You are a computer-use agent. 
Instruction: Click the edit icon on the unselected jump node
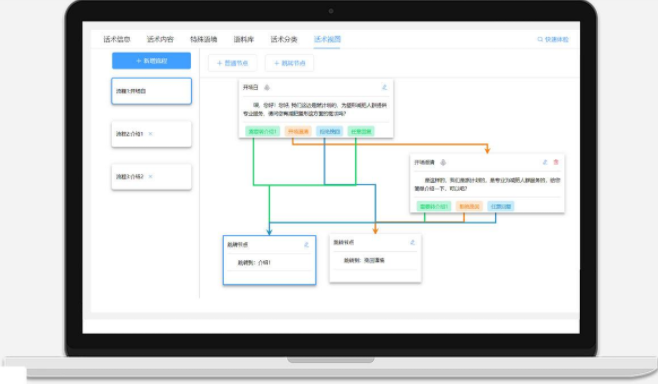[413, 242]
